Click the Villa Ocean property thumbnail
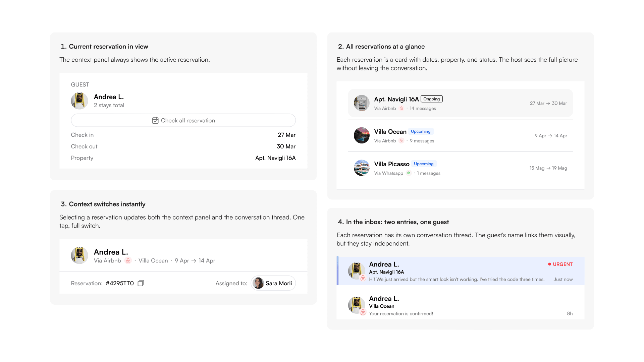 (x=362, y=135)
